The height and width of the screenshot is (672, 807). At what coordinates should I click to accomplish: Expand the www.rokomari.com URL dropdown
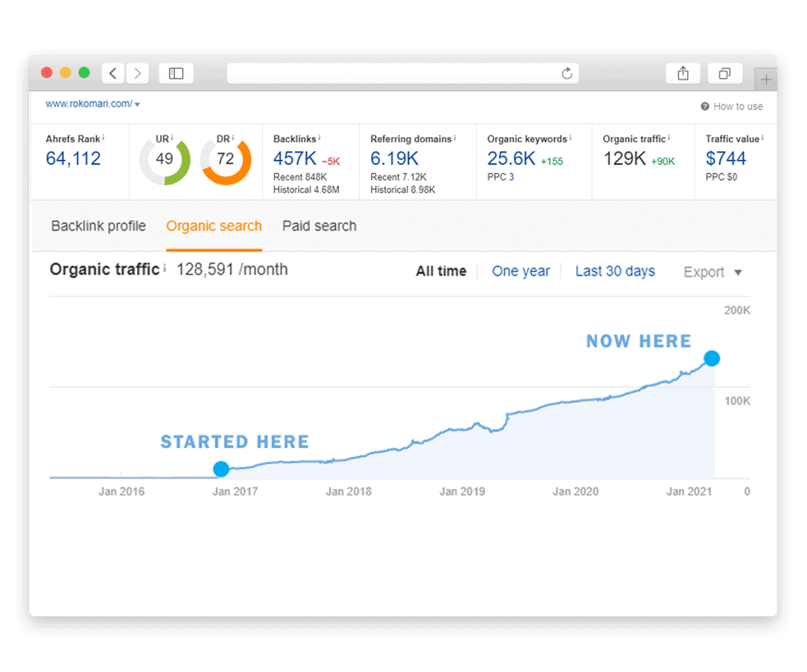coord(137,104)
